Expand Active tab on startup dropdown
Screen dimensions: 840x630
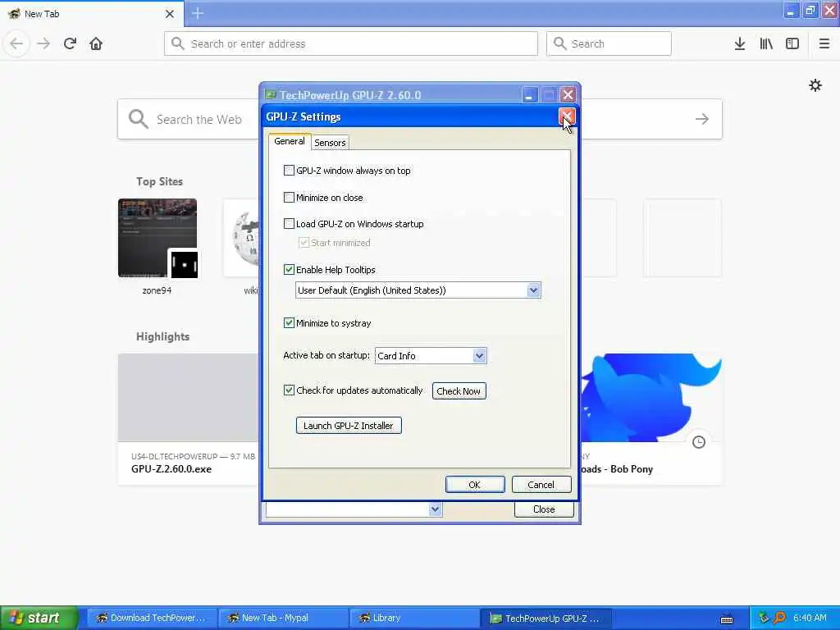click(x=431, y=356)
